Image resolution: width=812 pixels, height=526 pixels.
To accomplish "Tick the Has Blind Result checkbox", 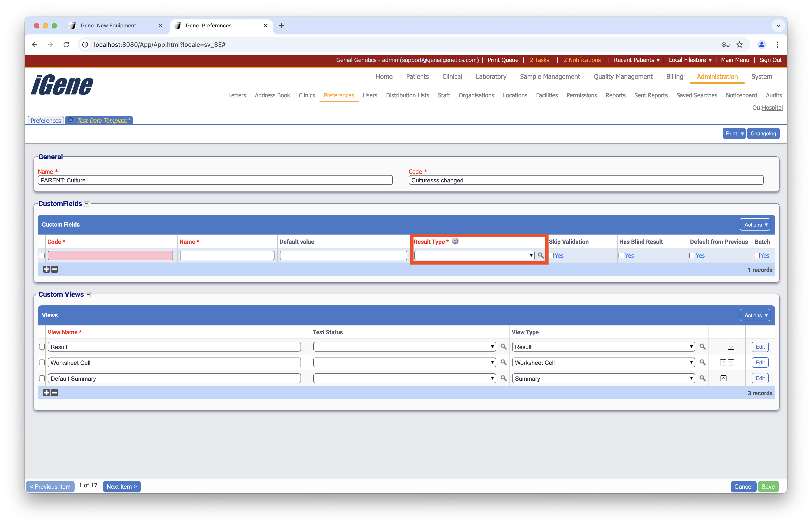I will click(622, 256).
